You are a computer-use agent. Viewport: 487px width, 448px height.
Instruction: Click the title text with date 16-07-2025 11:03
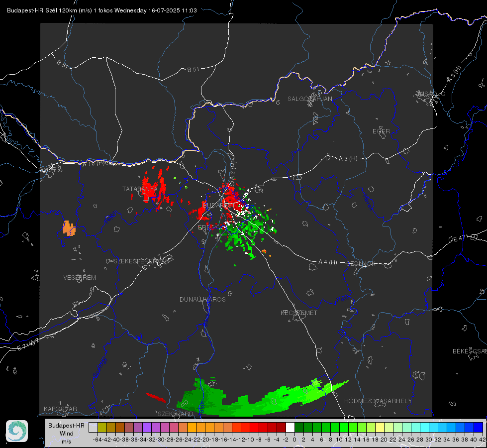point(102,10)
